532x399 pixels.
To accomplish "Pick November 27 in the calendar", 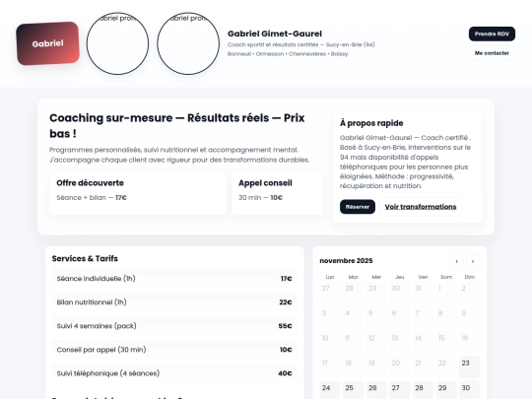I will 399,390.
